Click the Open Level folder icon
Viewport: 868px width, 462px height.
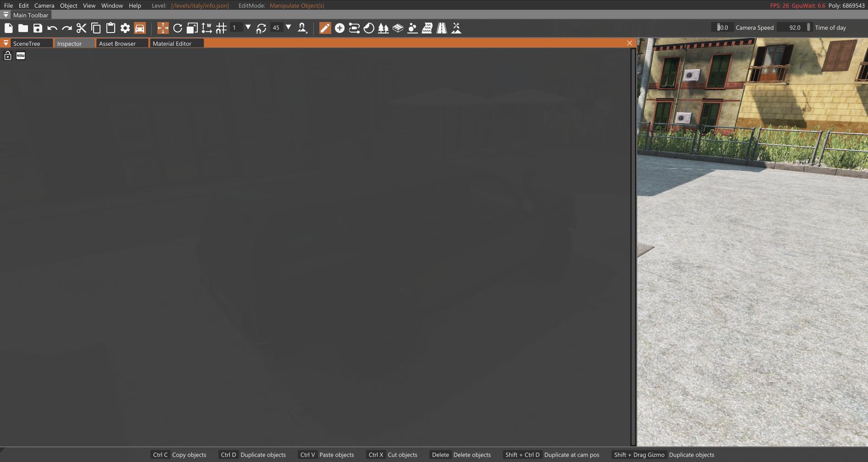[x=23, y=28]
